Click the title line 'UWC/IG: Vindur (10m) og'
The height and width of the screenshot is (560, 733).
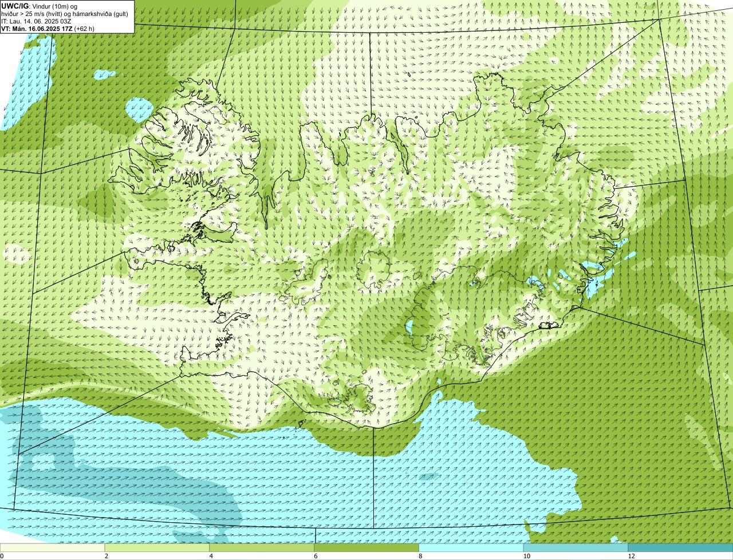click(39, 6)
